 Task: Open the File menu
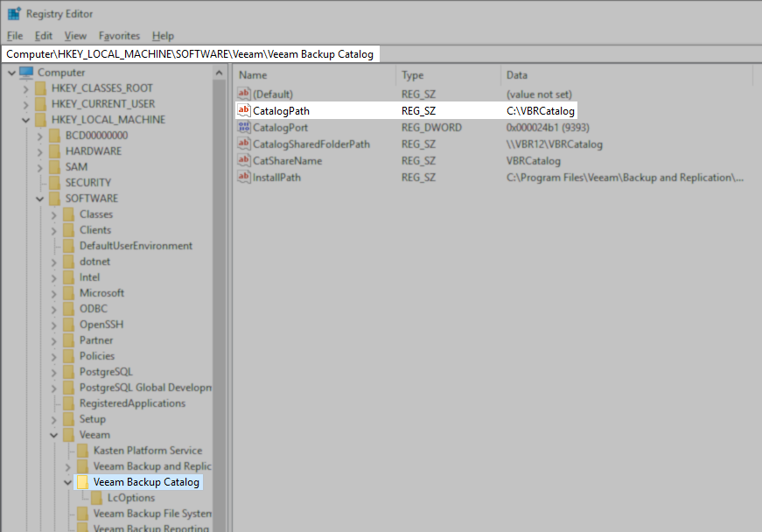15,36
